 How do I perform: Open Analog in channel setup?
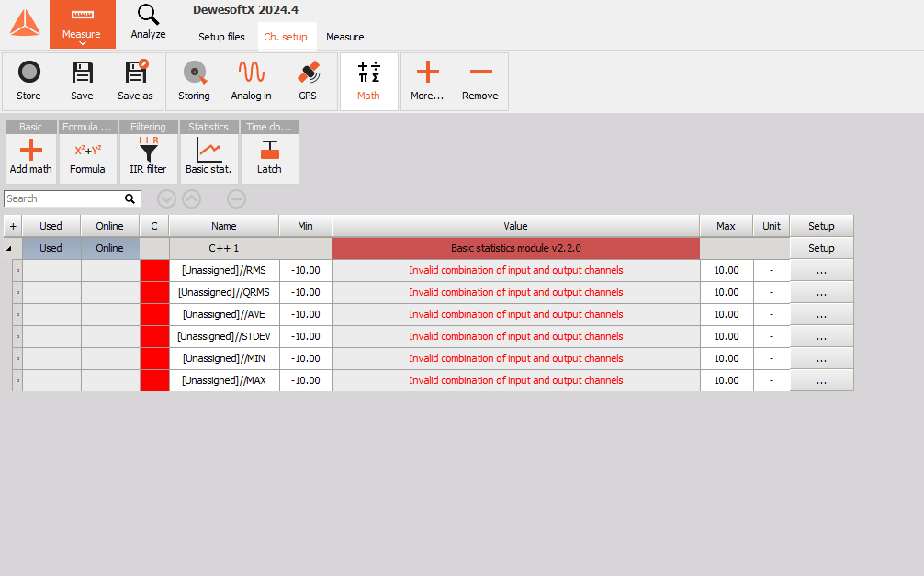pyautogui.click(x=251, y=82)
